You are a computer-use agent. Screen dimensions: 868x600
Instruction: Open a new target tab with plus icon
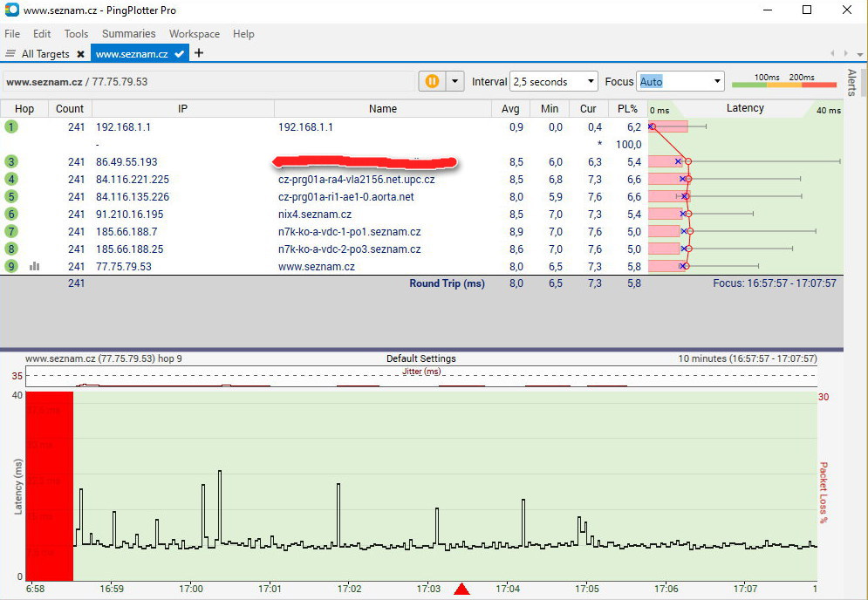(x=199, y=53)
